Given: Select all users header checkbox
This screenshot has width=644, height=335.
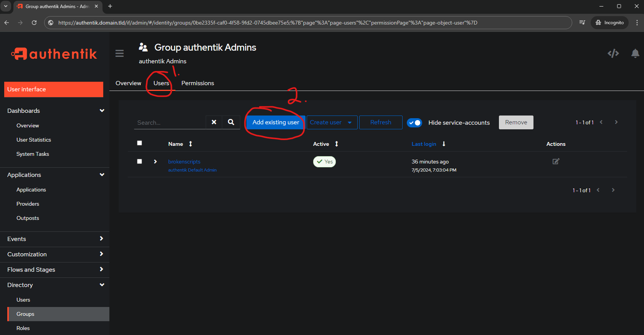Looking at the screenshot, I should tap(140, 143).
